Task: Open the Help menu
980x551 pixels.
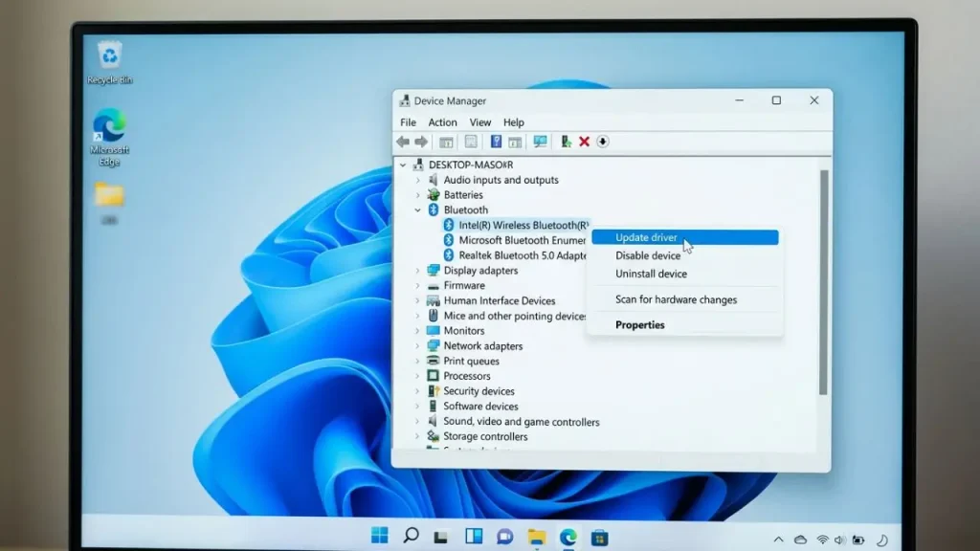Action: coord(514,122)
